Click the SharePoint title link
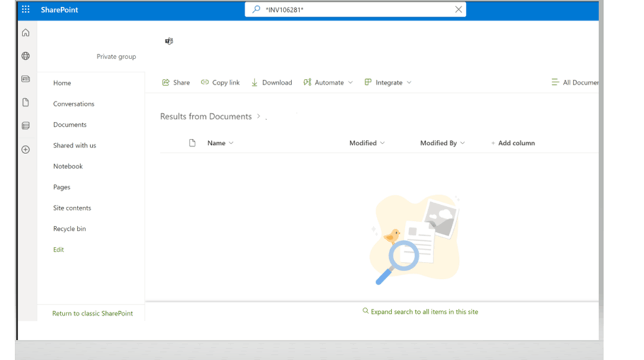This screenshot has height=360, width=644. coord(59,10)
